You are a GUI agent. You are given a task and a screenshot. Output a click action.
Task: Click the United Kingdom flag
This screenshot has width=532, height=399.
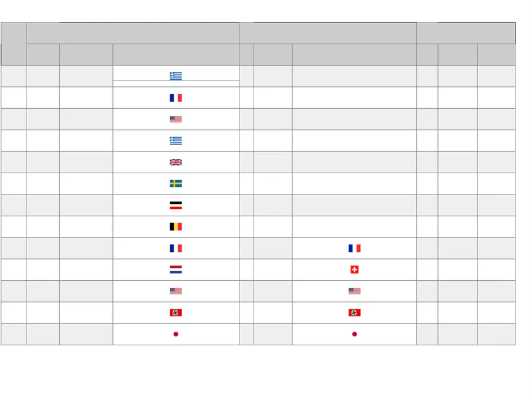(176, 162)
